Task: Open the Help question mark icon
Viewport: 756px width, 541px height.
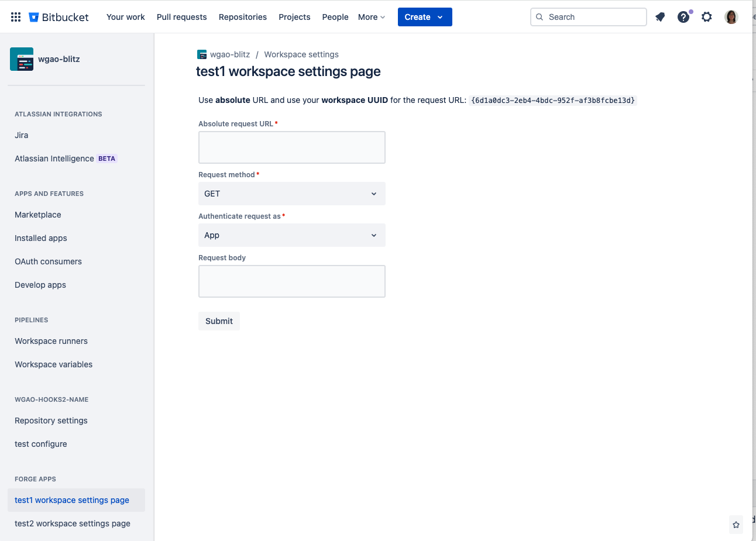Action: [x=683, y=17]
